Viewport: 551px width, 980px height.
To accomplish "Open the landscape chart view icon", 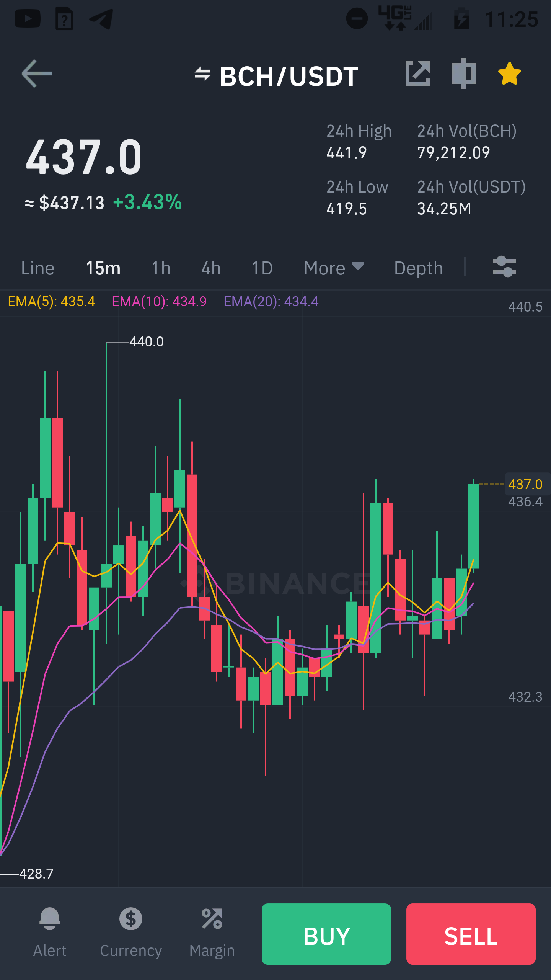I will point(463,73).
